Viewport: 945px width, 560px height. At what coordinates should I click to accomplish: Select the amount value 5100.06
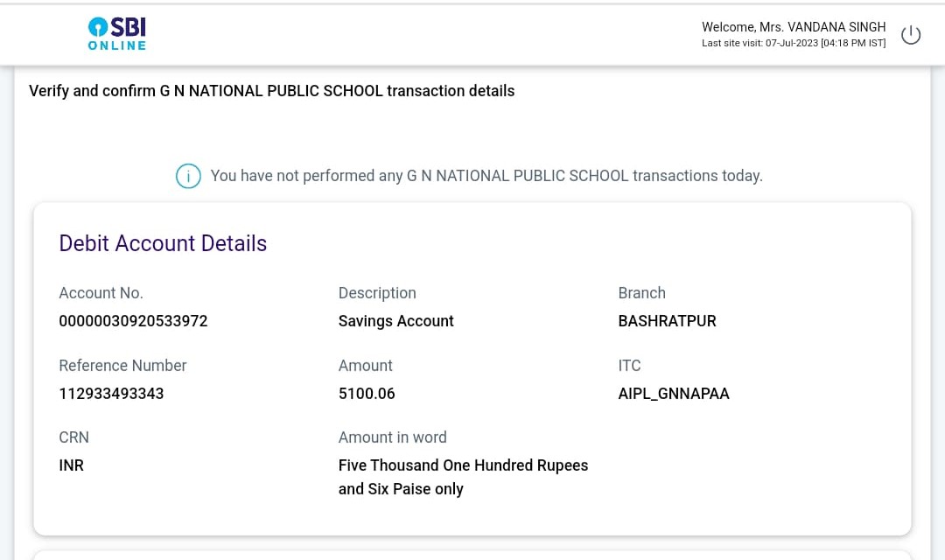pyautogui.click(x=367, y=394)
